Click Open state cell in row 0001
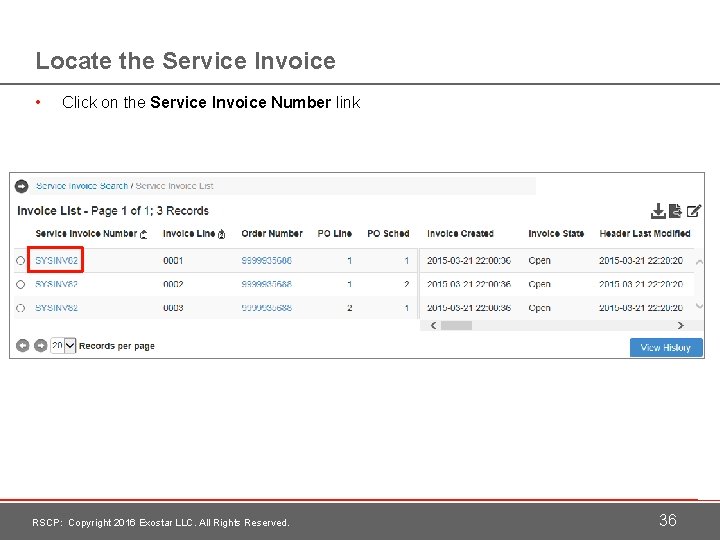This screenshot has width=720, height=540. [x=539, y=260]
